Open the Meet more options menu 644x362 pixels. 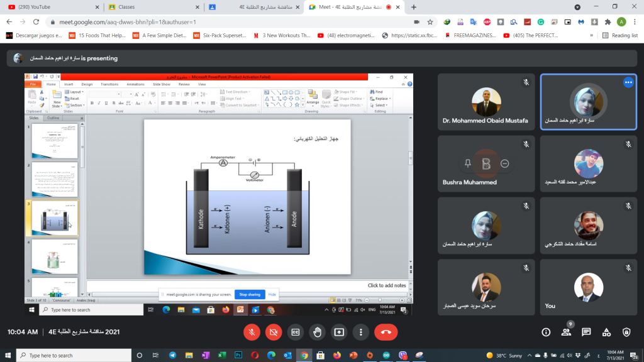(360, 332)
